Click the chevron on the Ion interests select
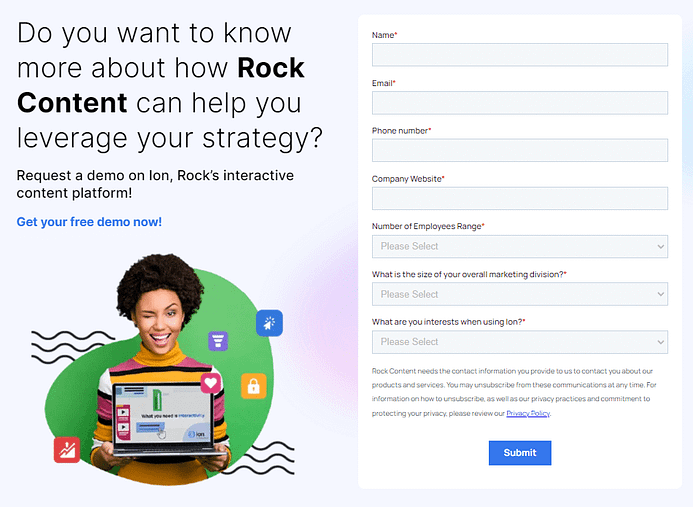Screen dimensions: 693x507 tap(660, 342)
